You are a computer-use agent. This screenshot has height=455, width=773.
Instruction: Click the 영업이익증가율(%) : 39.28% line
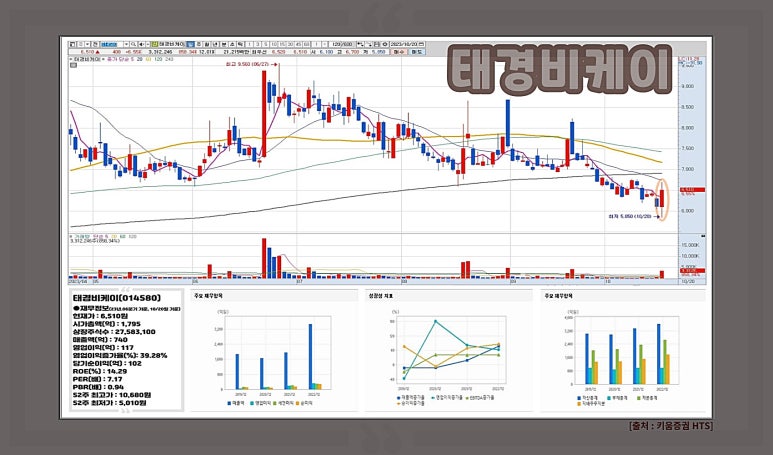pos(120,355)
